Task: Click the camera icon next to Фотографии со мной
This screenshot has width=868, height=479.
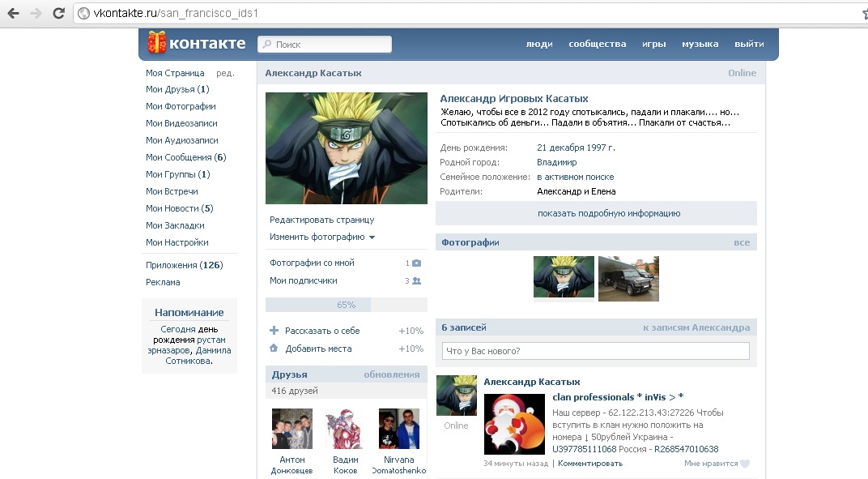Action: (416, 263)
